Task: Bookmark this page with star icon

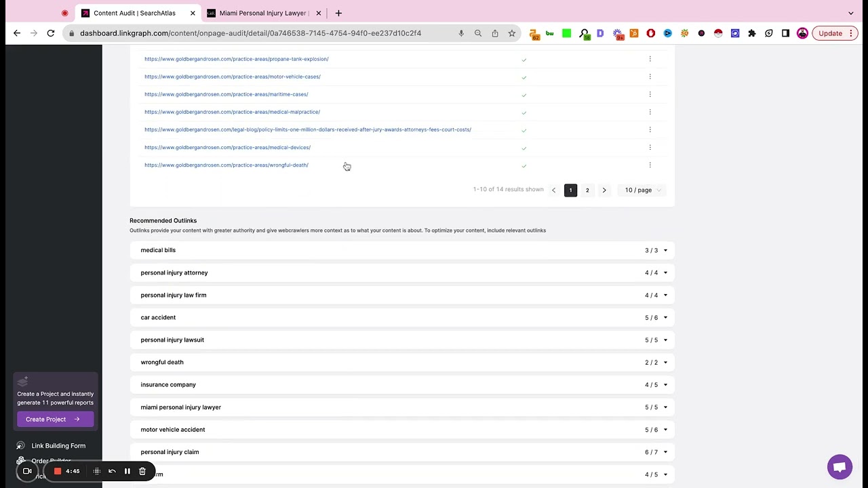Action: click(x=512, y=33)
